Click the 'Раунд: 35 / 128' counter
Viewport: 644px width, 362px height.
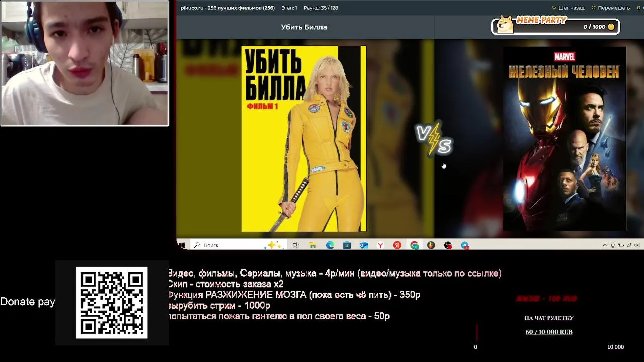[x=321, y=8]
